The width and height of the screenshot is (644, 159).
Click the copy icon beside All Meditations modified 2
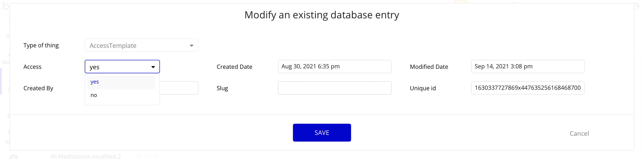148,157
